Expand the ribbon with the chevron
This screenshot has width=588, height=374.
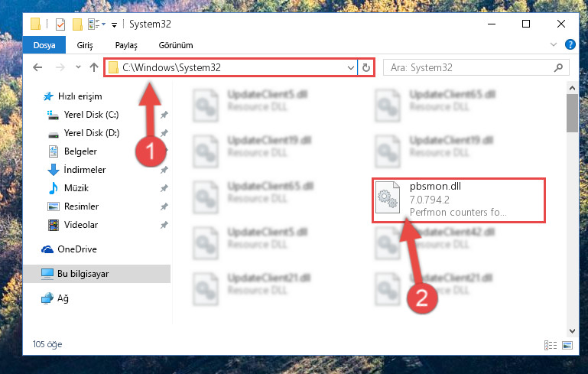(x=553, y=44)
